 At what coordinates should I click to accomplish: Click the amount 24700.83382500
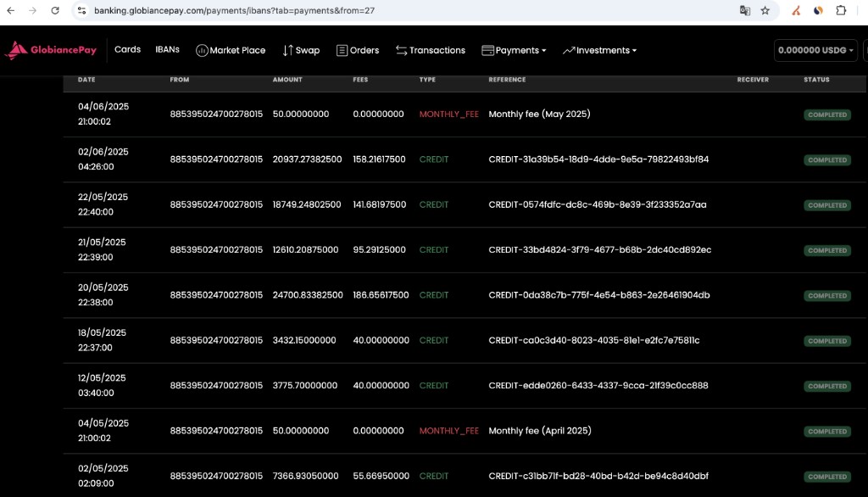click(308, 295)
